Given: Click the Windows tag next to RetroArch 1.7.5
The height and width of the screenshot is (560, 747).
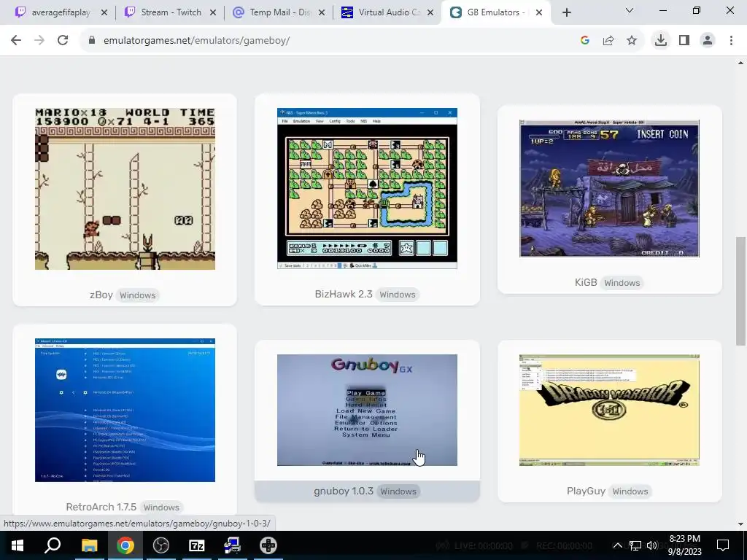Looking at the screenshot, I should [x=161, y=507].
